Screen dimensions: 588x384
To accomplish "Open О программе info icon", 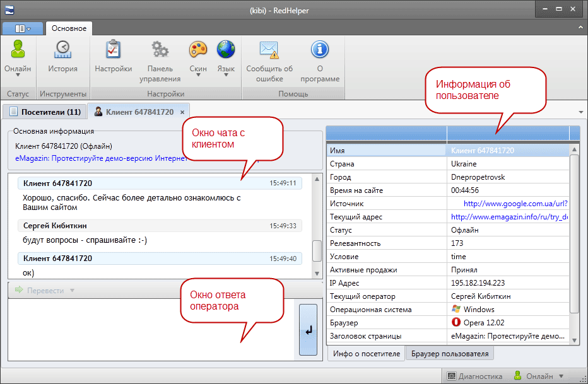I will [320, 50].
